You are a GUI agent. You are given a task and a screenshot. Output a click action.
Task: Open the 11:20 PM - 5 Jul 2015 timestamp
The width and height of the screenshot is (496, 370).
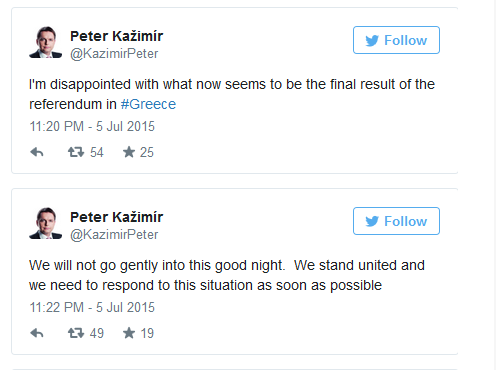[92, 126]
